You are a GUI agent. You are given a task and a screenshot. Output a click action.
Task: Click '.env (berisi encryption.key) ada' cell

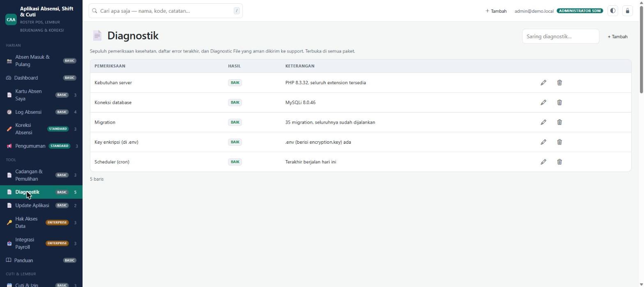pyautogui.click(x=318, y=142)
